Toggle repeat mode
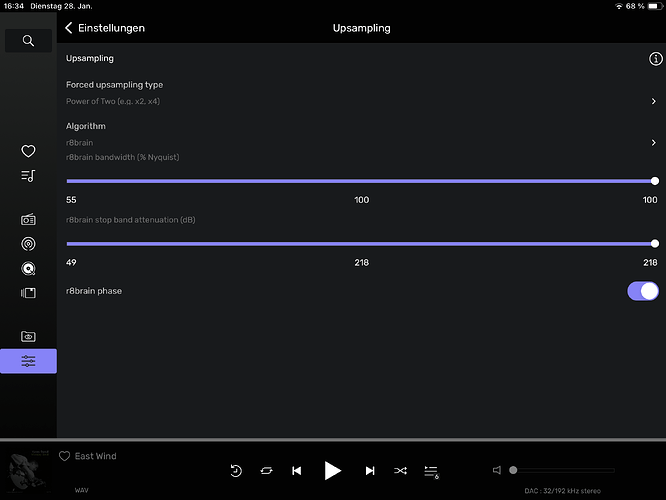666x500 pixels. [266, 471]
